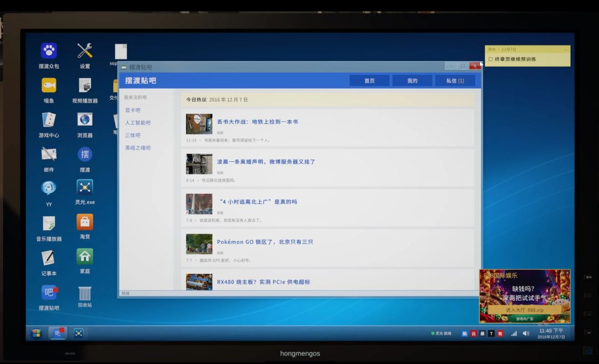The width and height of the screenshot is (599, 364).
Task: Open the Start menu orb
Action: (x=36, y=334)
